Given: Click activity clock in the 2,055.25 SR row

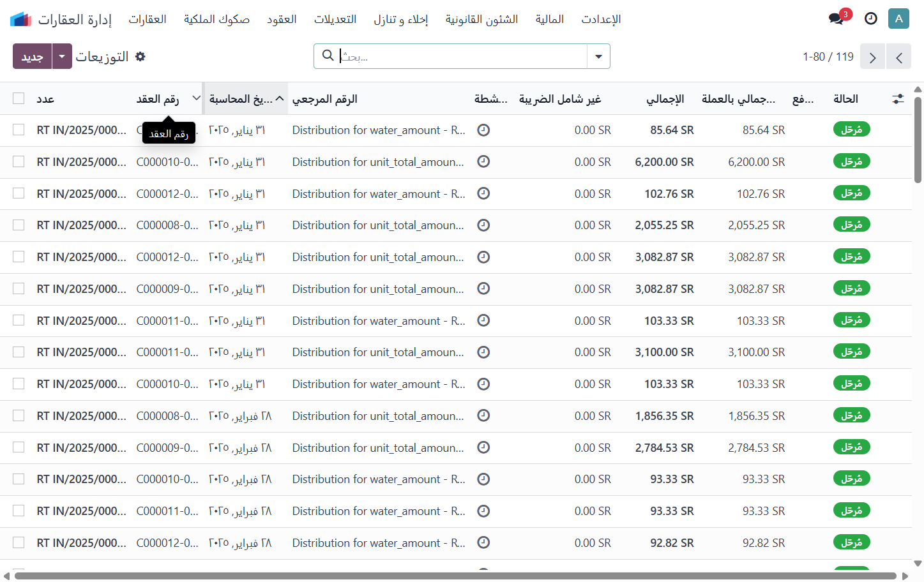Looking at the screenshot, I should [483, 225].
